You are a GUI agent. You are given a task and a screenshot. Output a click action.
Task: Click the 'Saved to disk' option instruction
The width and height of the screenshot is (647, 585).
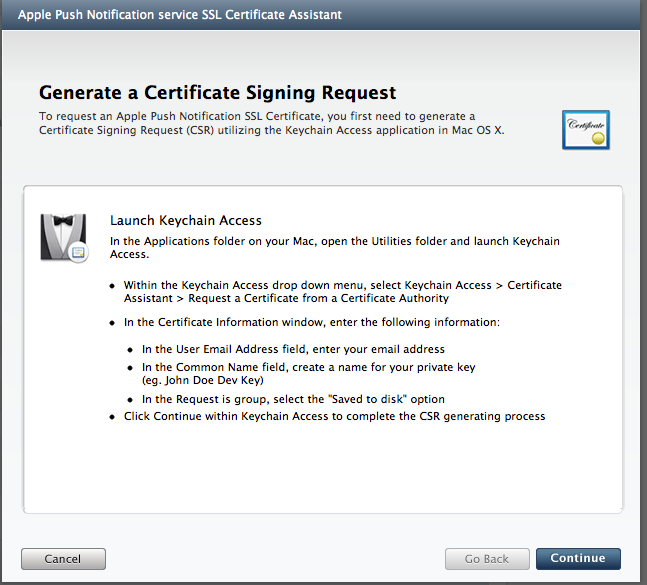tap(293, 399)
